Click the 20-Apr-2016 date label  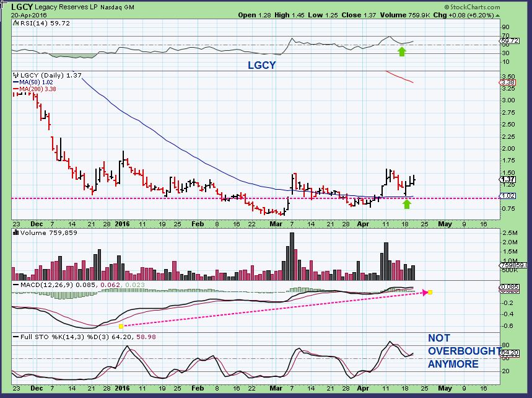[29, 15]
